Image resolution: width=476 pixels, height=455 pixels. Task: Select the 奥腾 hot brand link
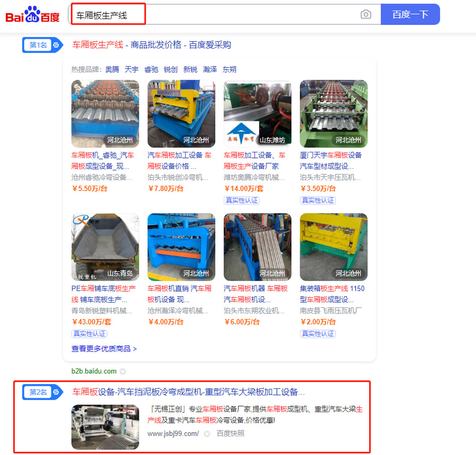coord(112,69)
